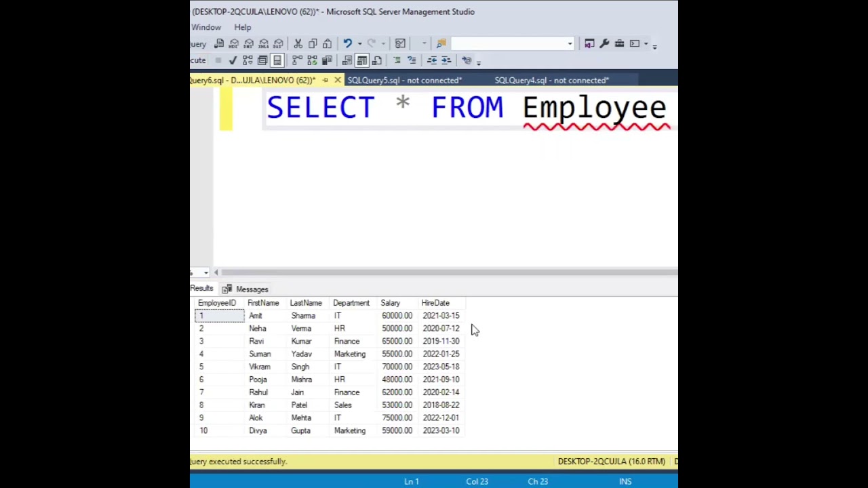Copy the selection using the toolbar icon
The width and height of the screenshot is (868, 488).
click(x=313, y=43)
